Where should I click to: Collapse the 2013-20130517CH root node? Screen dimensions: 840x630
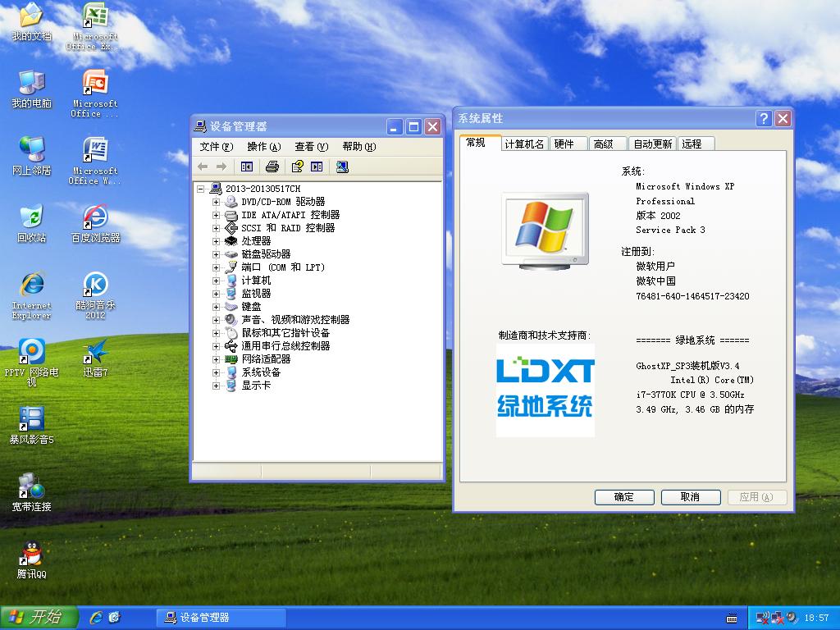201,189
